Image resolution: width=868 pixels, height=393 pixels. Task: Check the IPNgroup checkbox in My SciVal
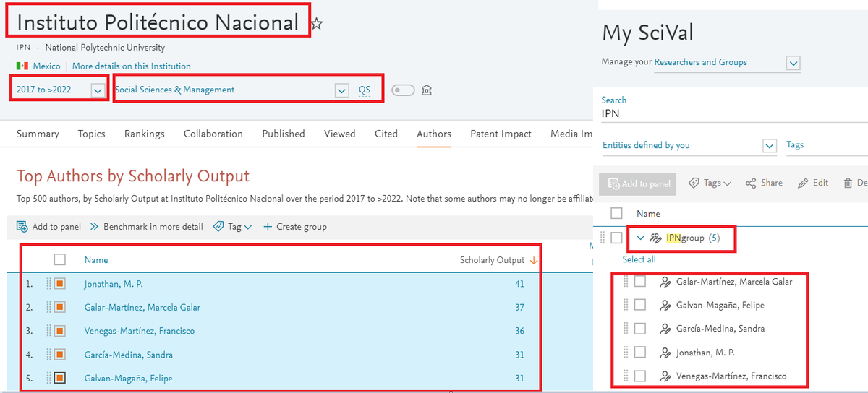[616, 238]
